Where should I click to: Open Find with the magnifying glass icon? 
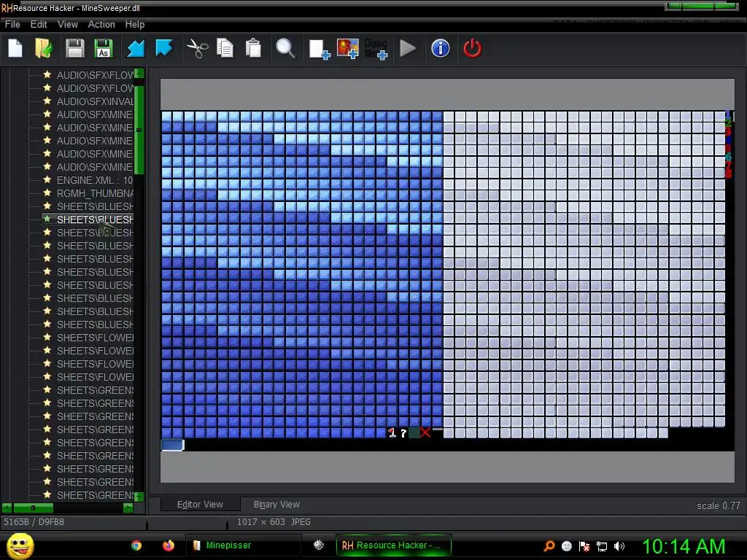pyautogui.click(x=285, y=48)
